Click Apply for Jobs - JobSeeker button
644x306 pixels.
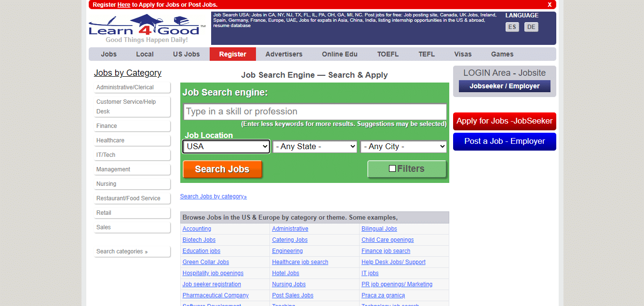coord(505,121)
